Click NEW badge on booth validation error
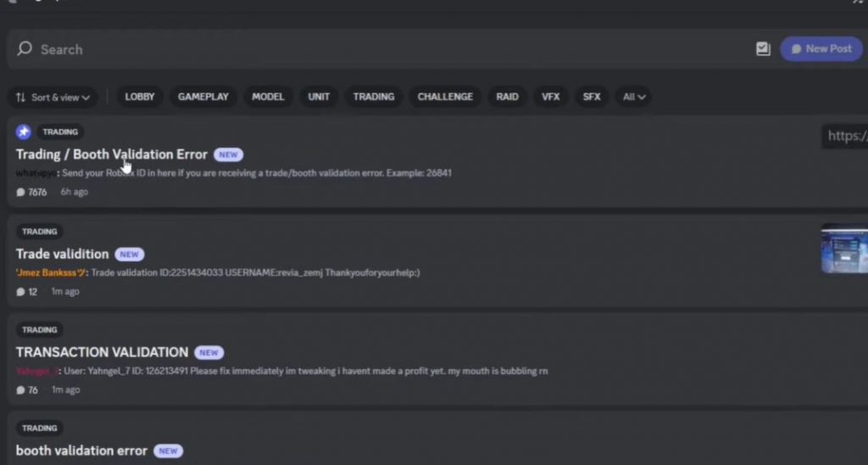The height and width of the screenshot is (465, 868). [x=168, y=451]
